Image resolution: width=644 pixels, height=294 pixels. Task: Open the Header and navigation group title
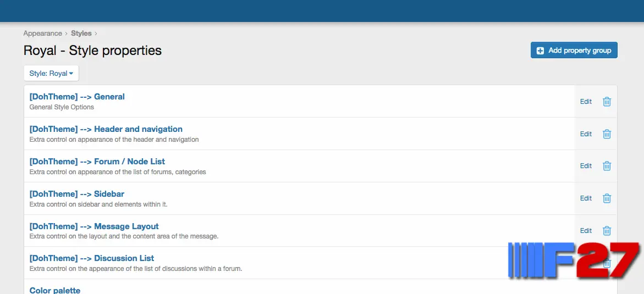pyautogui.click(x=106, y=129)
